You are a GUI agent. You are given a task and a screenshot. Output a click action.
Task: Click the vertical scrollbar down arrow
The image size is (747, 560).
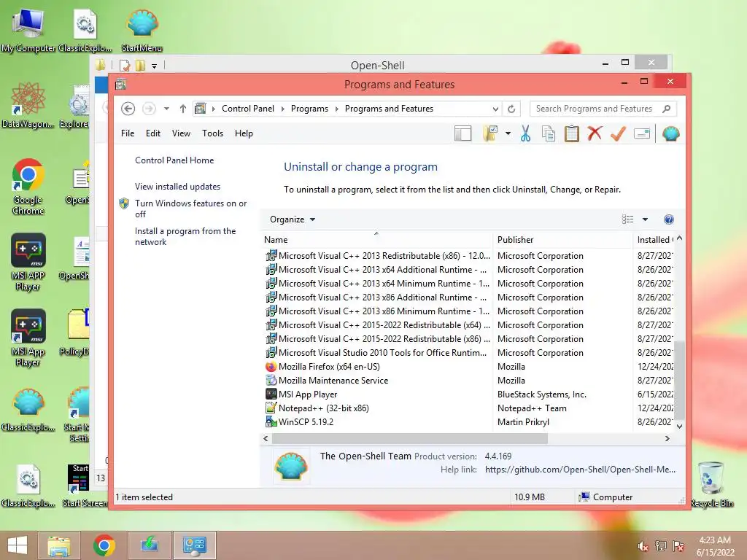[680, 426]
